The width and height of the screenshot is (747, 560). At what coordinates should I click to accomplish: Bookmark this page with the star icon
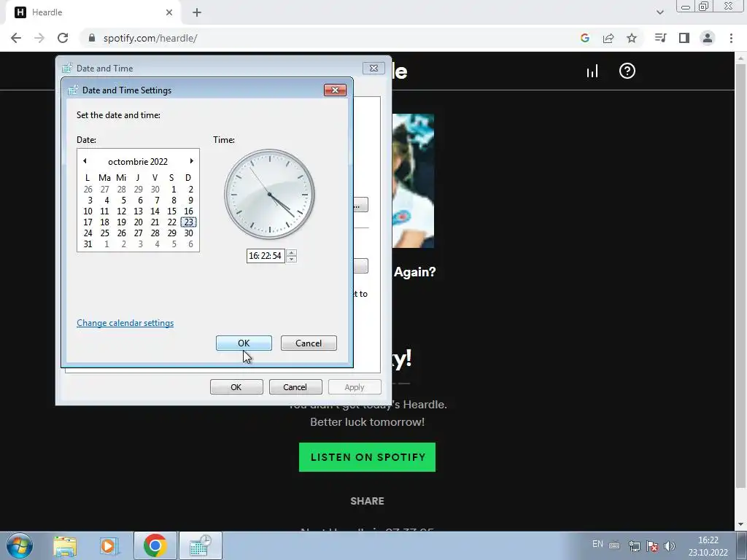point(632,38)
